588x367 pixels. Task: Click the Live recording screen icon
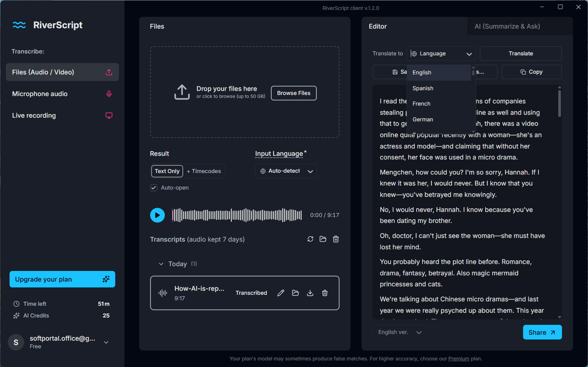pyautogui.click(x=109, y=115)
